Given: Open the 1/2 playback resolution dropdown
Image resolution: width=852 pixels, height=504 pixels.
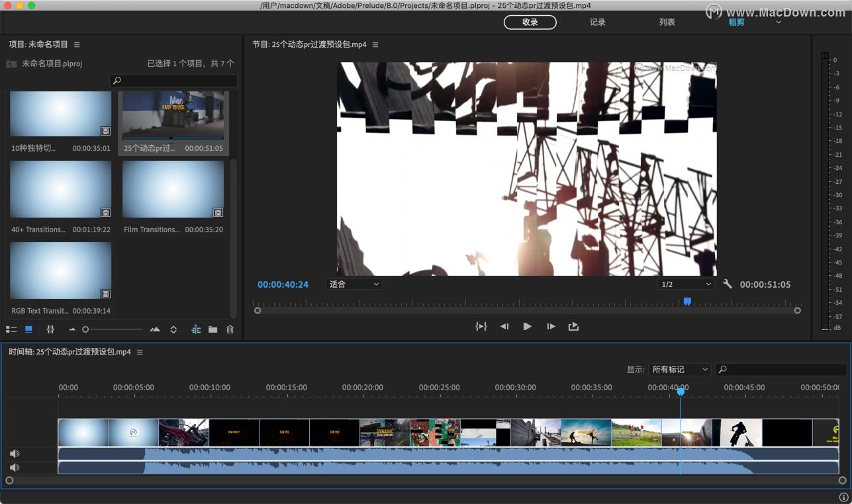Looking at the screenshot, I should tap(686, 284).
